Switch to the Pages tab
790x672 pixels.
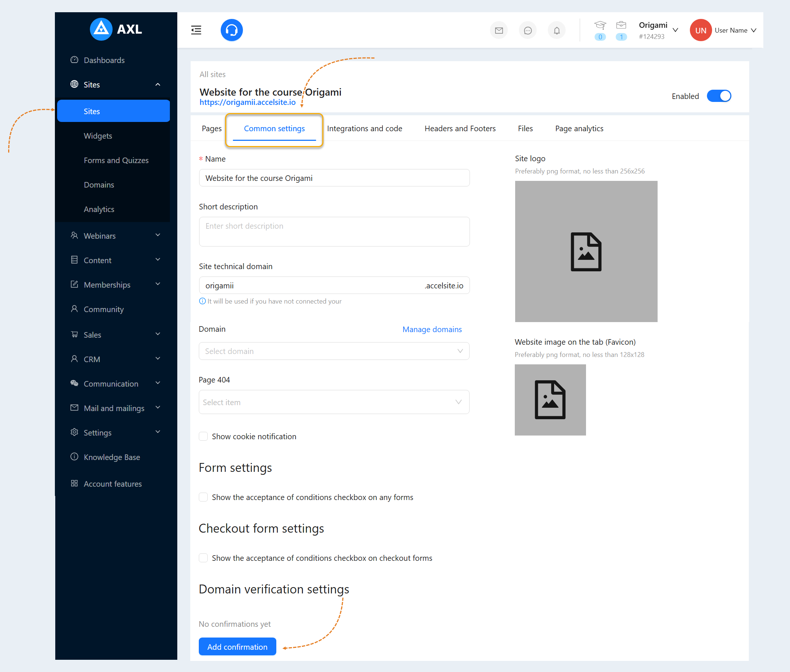click(x=211, y=128)
